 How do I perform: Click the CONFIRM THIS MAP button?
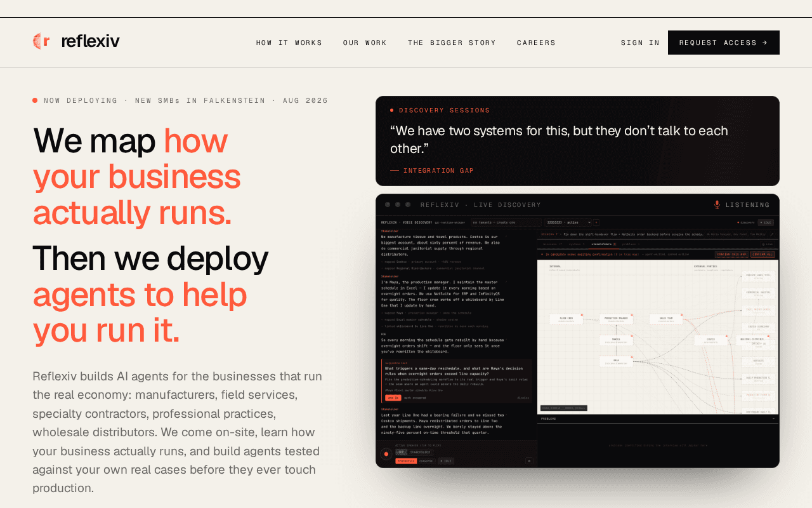point(731,254)
